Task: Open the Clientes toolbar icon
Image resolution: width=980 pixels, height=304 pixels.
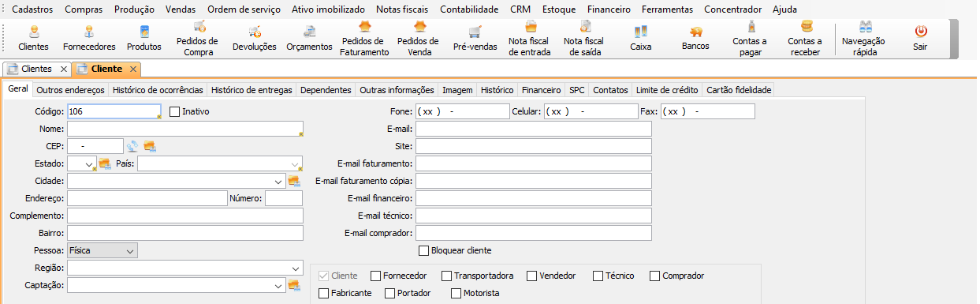Action: point(33,38)
